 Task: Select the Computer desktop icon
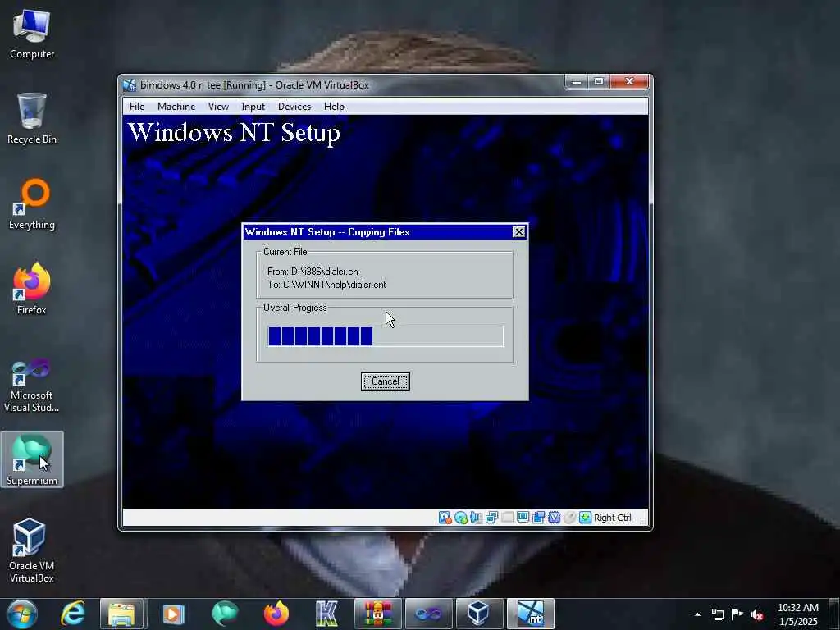tap(32, 34)
